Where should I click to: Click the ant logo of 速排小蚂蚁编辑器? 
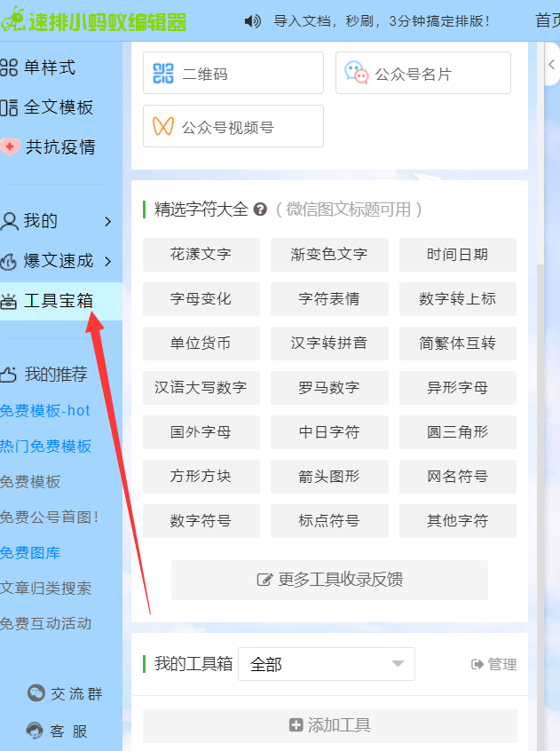(x=13, y=20)
